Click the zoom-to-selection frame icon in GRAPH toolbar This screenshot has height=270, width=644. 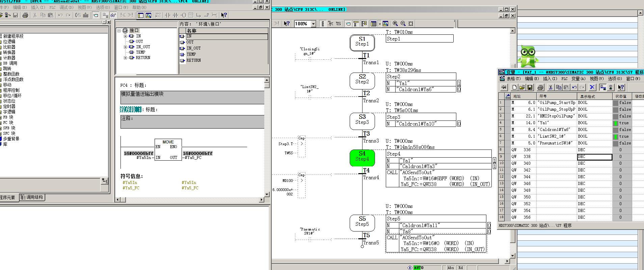tap(411, 24)
